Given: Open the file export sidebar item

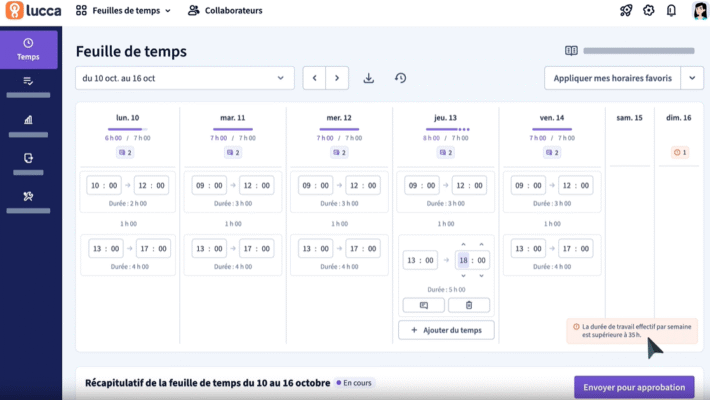Looking at the screenshot, I should pyautogui.click(x=28, y=164).
